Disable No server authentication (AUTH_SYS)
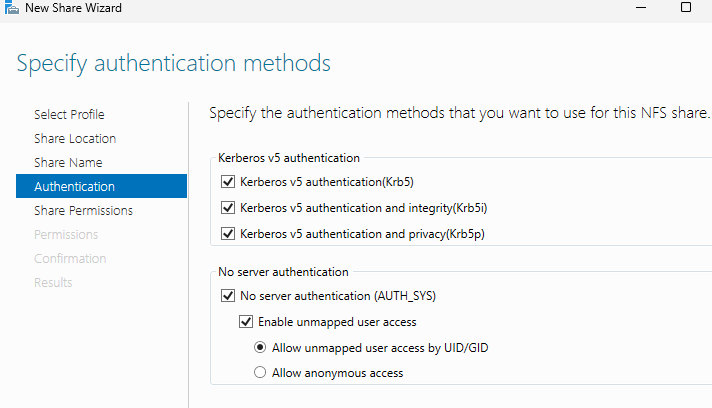 point(227,295)
